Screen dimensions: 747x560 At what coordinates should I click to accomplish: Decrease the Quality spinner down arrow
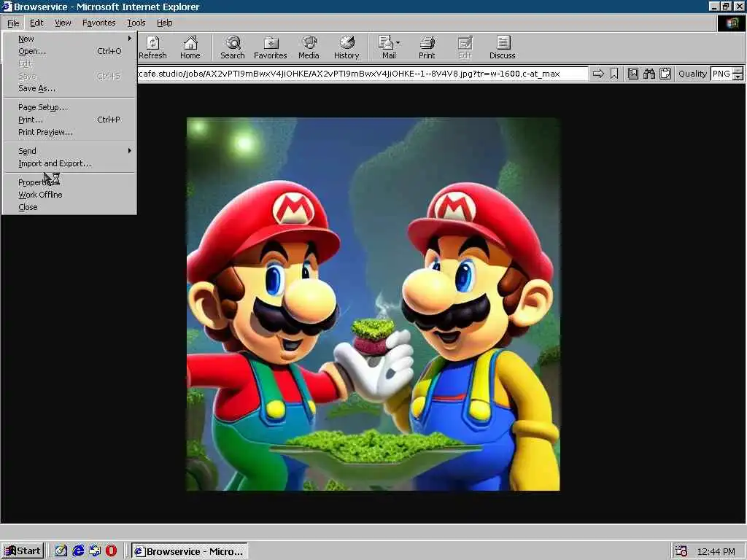(x=738, y=77)
